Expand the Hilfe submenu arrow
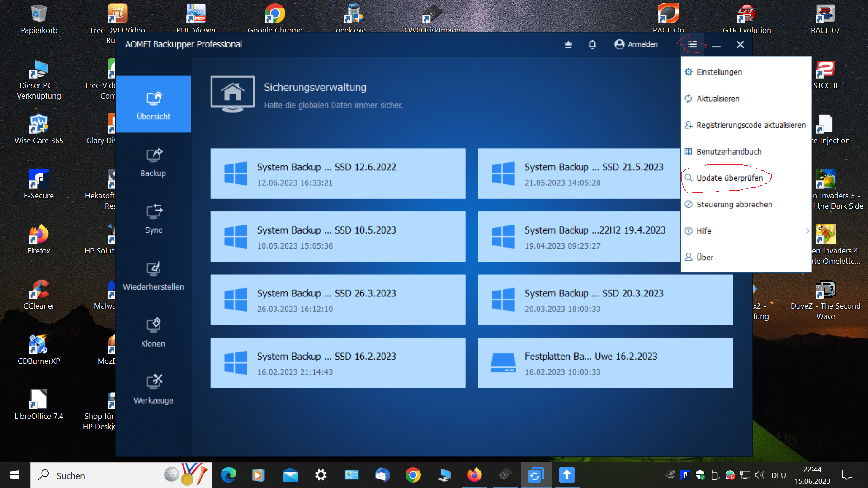 tap(807, 231)
